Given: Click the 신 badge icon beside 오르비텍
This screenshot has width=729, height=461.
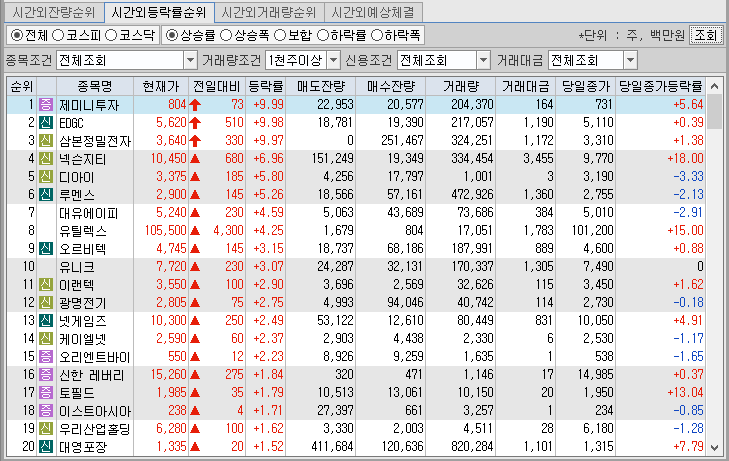Looking at the screenshot, I should pyautogui.click(x=46, y=249).
